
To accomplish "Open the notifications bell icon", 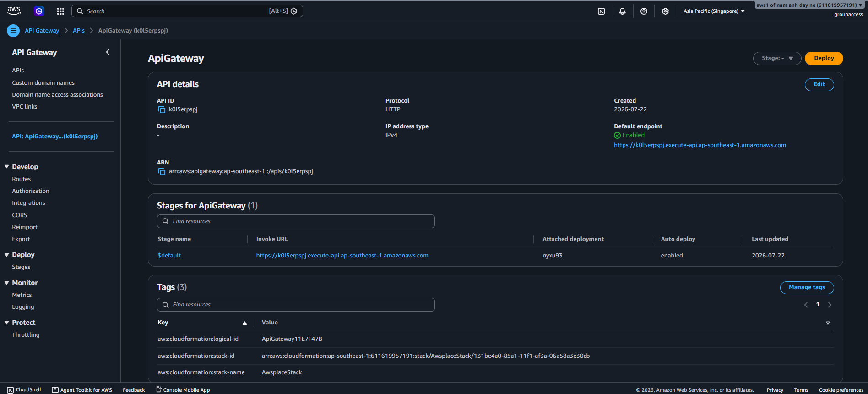I will 622,11.
